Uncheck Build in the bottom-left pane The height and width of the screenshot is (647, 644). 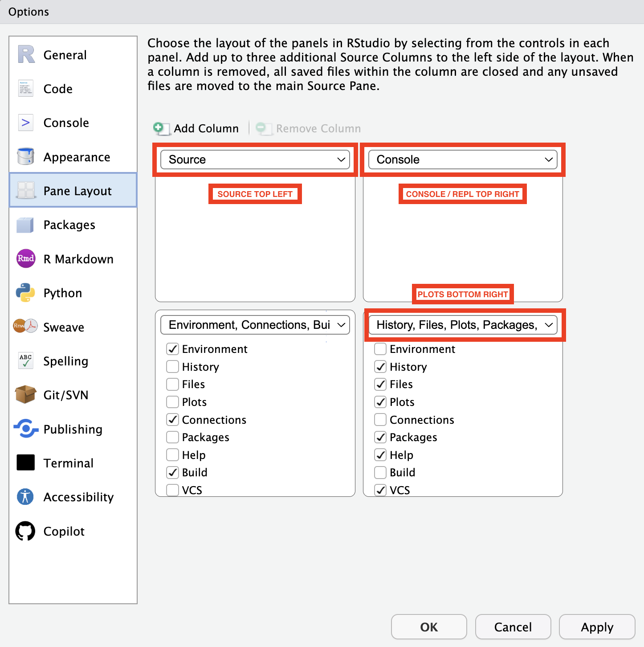tap(173, 472)
